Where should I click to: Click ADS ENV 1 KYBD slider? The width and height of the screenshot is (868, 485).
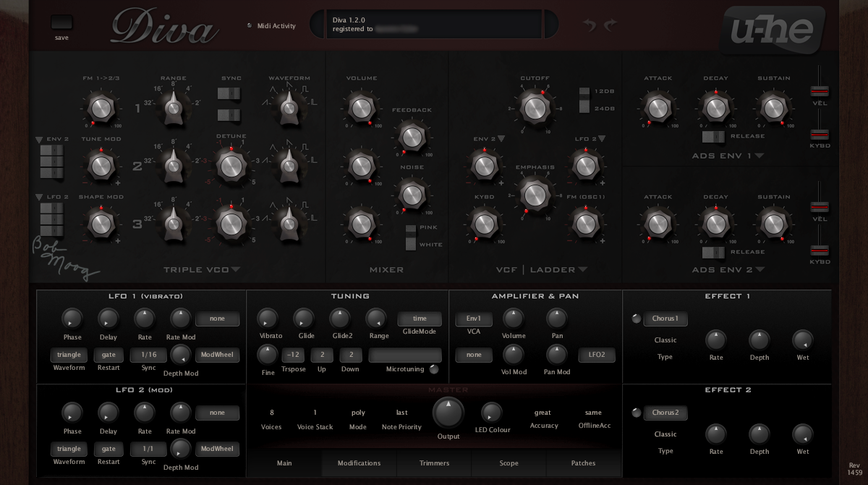tap(819, 135)
